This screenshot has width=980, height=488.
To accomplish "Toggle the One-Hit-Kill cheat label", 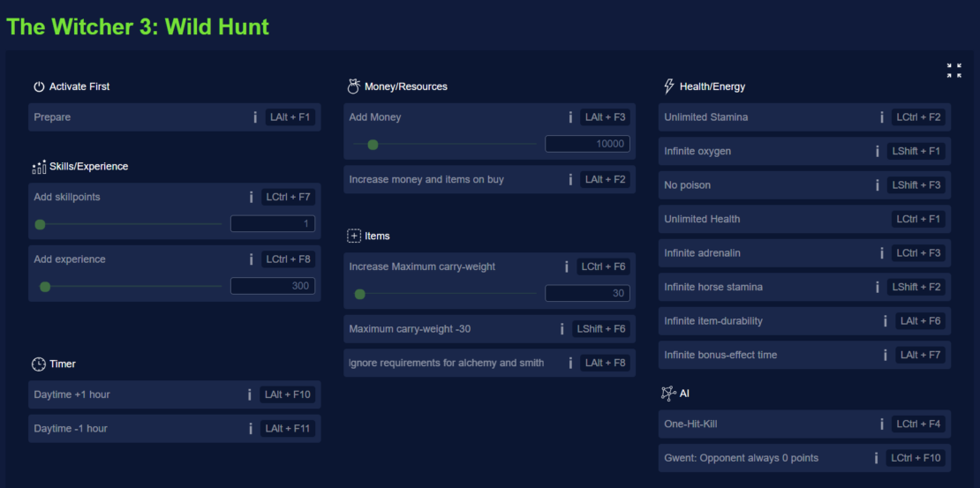I will point(690,424).
